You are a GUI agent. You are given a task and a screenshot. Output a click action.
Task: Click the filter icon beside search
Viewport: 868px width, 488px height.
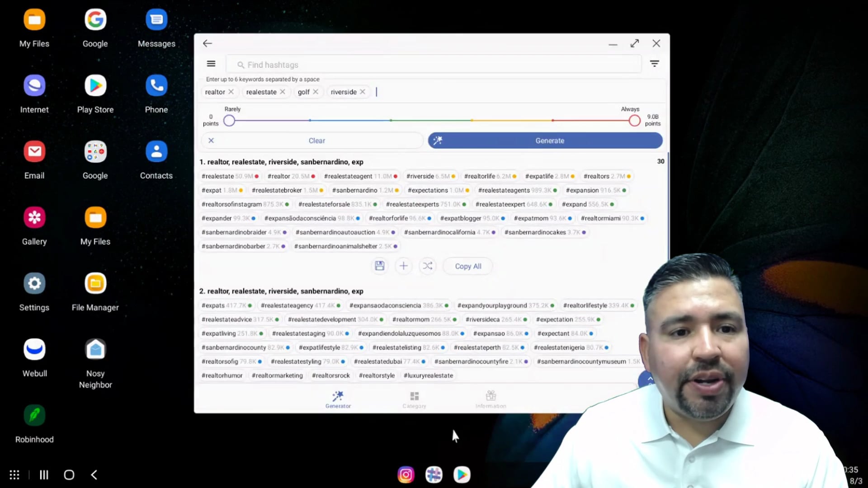(x=654, y=64)
